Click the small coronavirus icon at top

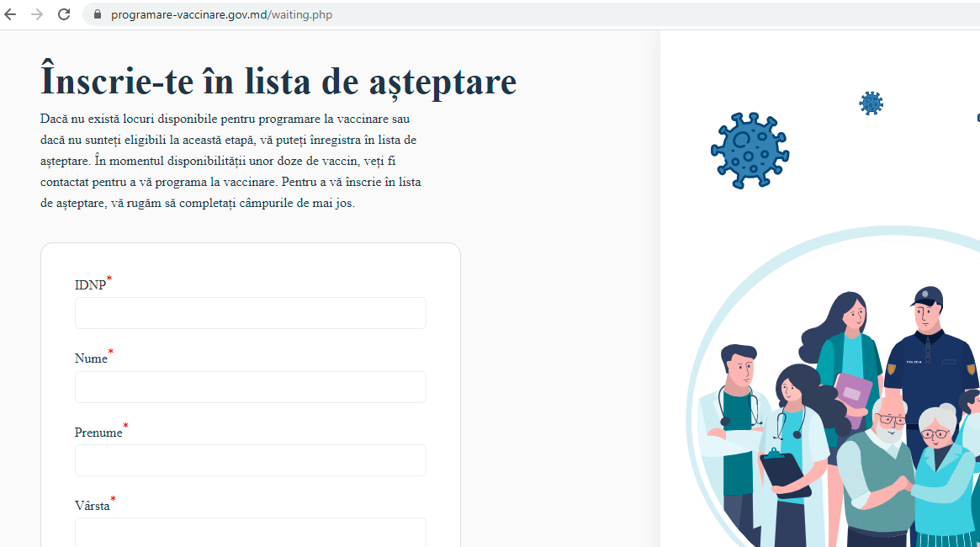pos(871,104)
